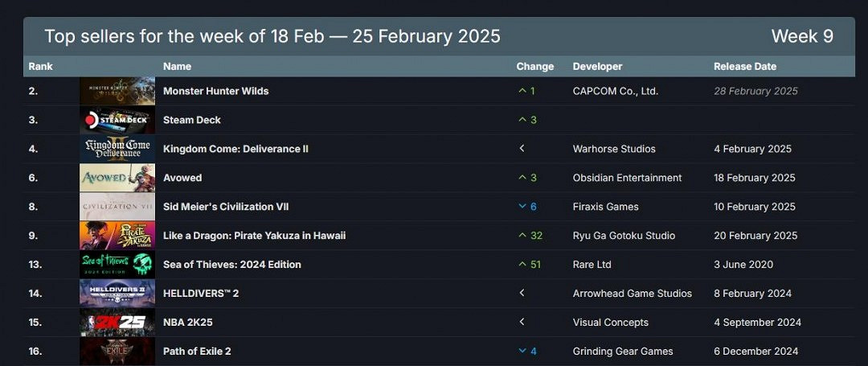Open the Kingdom Come: Deliverance II thumbnail
Viewport: 868px width, 366px height.
point(117,149)
